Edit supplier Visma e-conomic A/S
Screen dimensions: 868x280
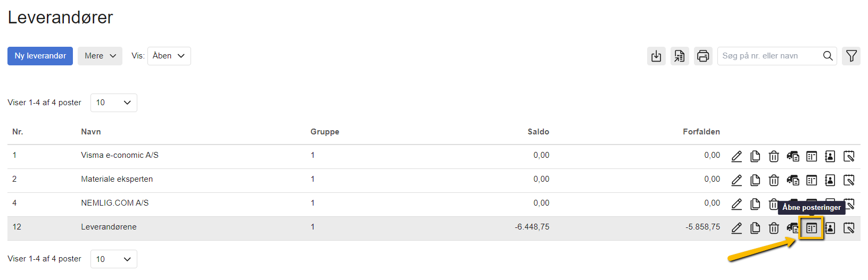coord(737,156)
